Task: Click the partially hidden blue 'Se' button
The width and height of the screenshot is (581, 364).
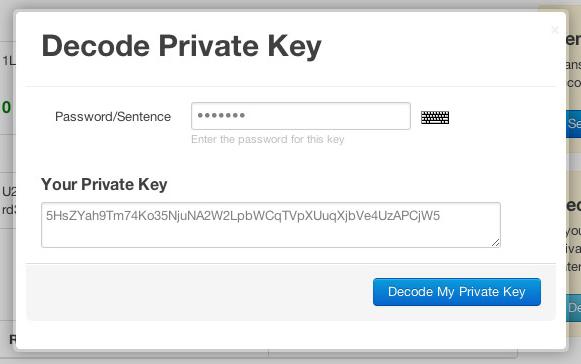Action: [573, 123]
